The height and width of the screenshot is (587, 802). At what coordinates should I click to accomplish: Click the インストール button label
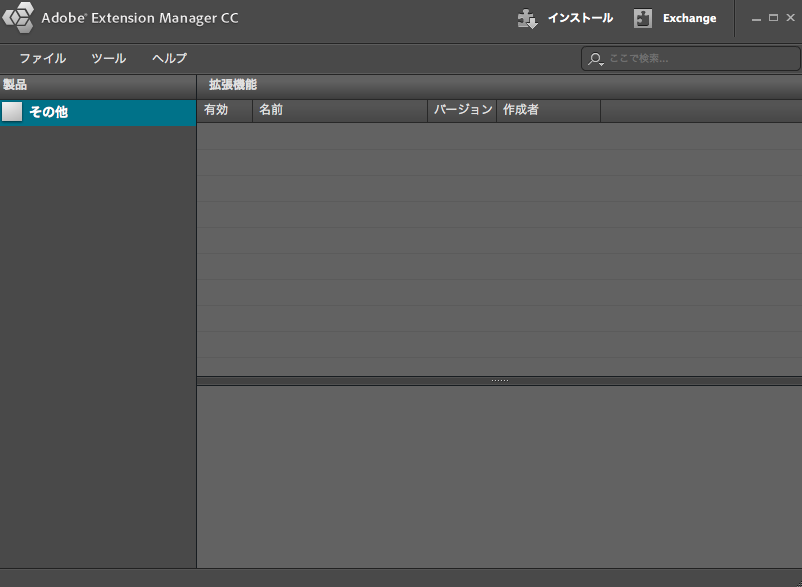(580, 18)
